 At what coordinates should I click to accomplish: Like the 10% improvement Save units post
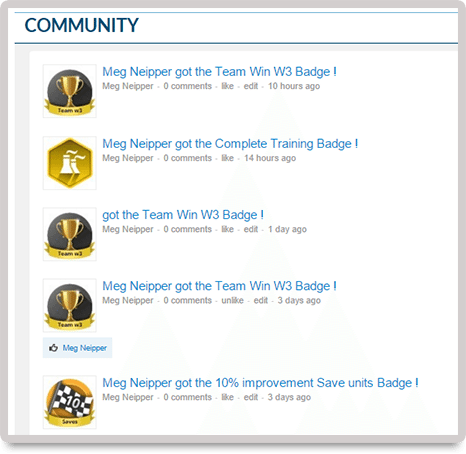click(x=228, y=397)
